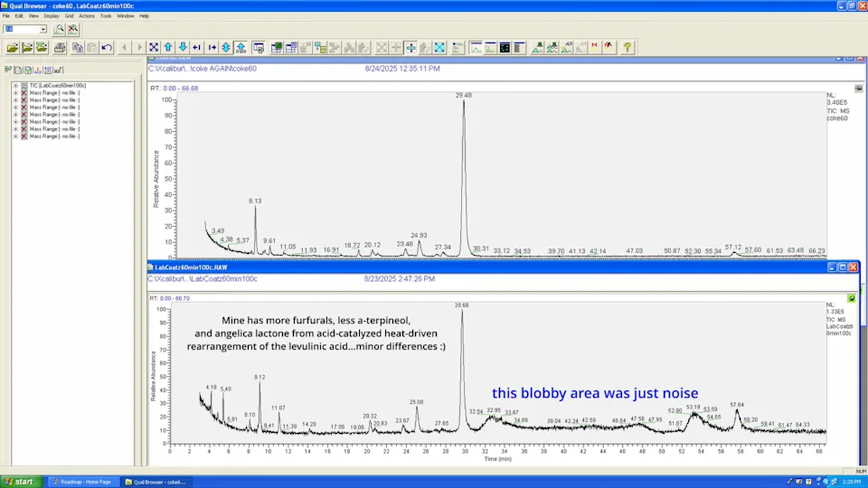
Task: Expand the last Mass Range tree node
Action: pyautogui.click(x=15, y=136)
